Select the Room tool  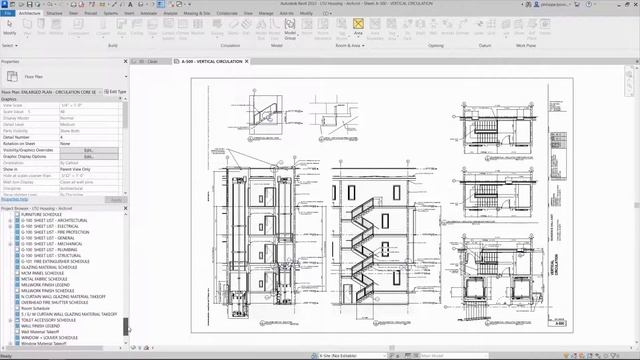307,27
